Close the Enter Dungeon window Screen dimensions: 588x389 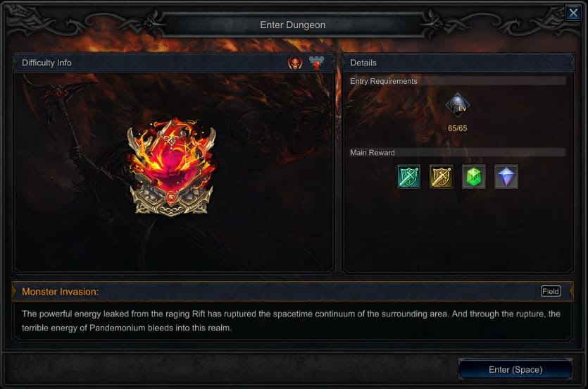pyautogui.click(x=573, y=13)
